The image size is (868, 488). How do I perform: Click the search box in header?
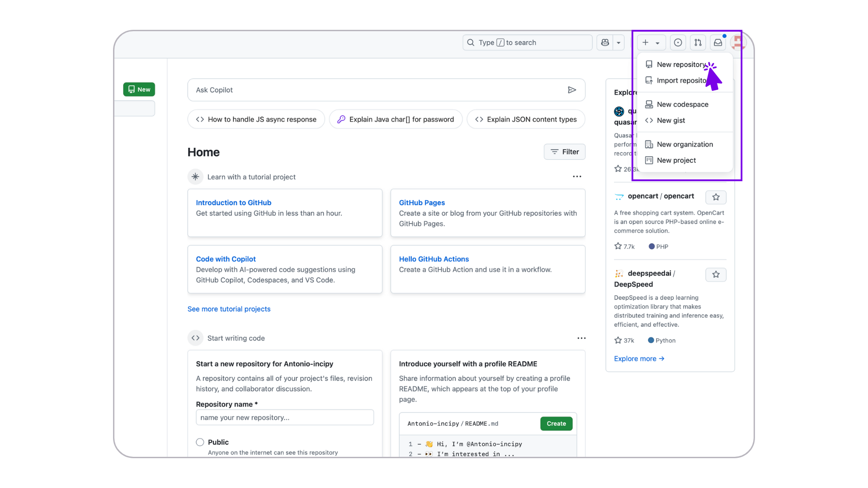tap(527, 42)
